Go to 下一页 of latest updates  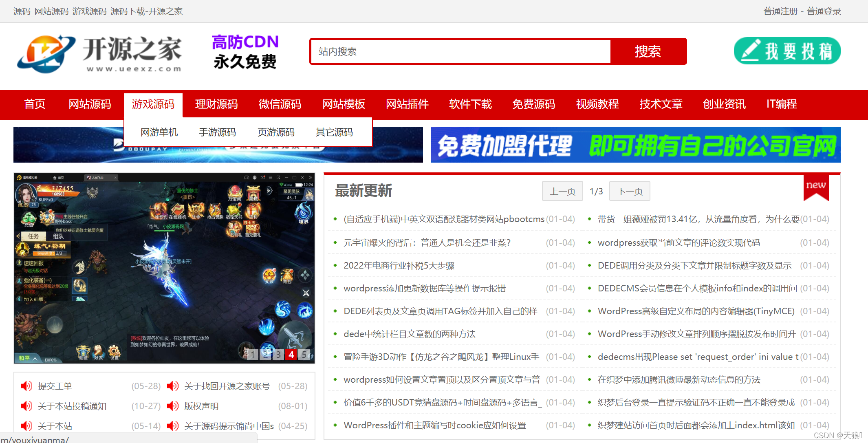point(629,191)
